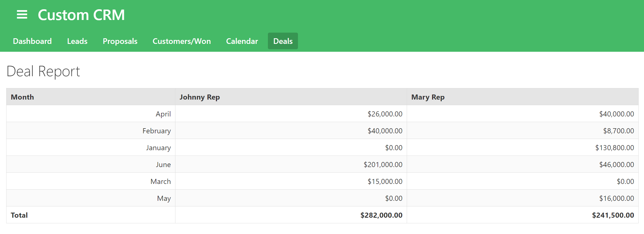Viewport: 644px width, 234px height.
Task: Click Johnny Rep's May $0.00 value
Action: pyautogui.click(x=394, y=198)
